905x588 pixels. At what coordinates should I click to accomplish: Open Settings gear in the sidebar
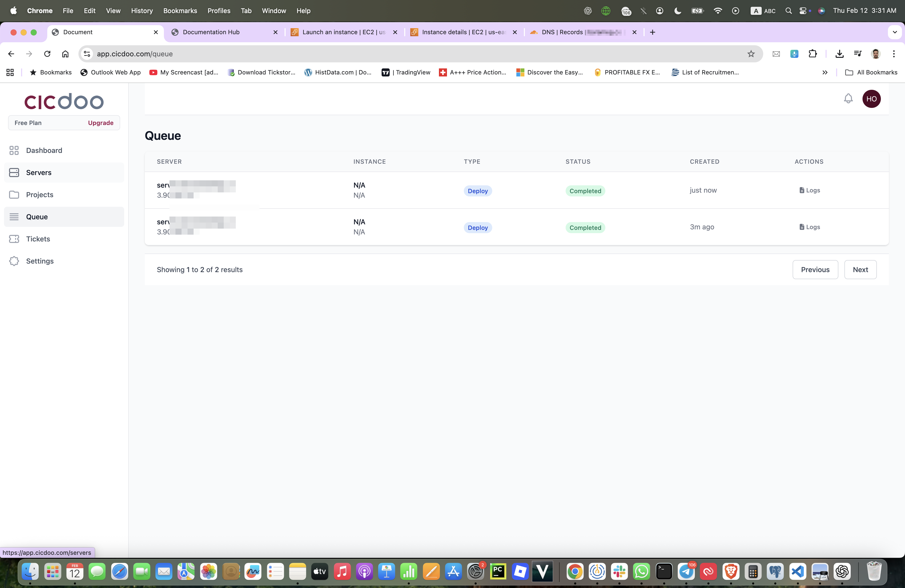(x=39, y=261)
